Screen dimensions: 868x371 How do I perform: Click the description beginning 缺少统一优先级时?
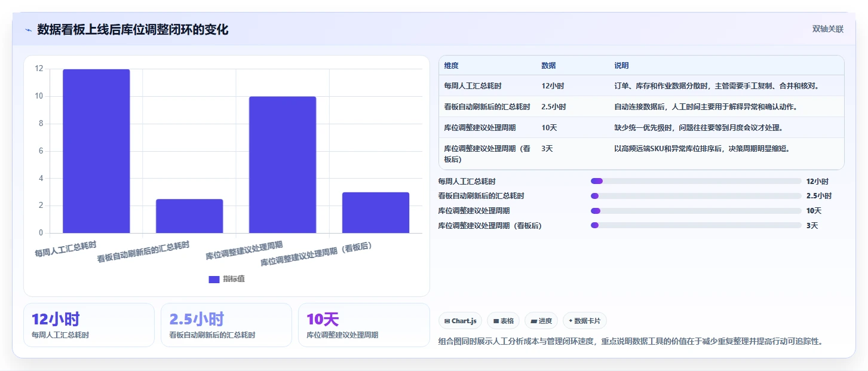(698, 128)
